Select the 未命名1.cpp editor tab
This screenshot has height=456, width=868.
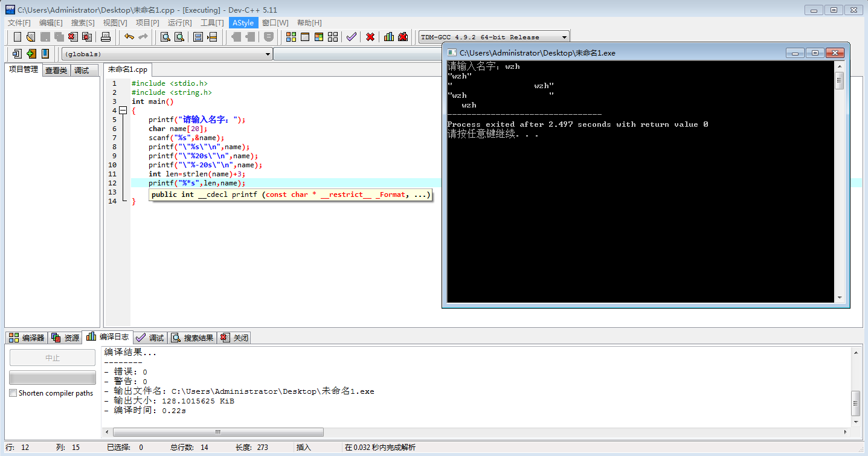tap(127, 69)
